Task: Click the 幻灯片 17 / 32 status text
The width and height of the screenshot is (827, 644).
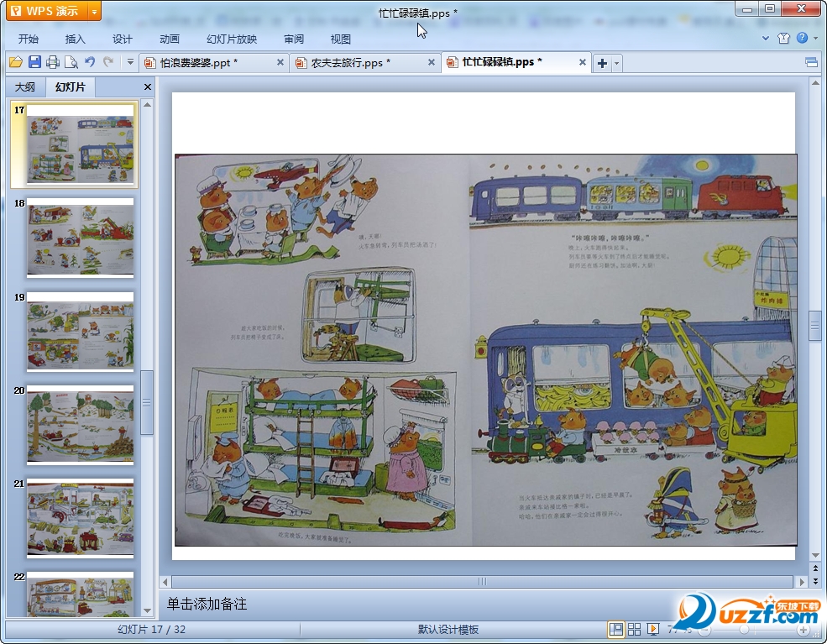Action: [151, 629]
